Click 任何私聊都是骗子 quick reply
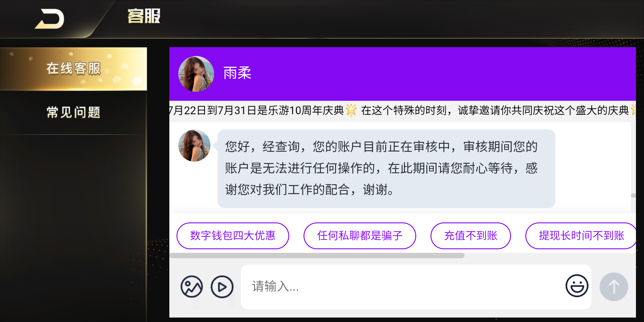 [360, 236]
